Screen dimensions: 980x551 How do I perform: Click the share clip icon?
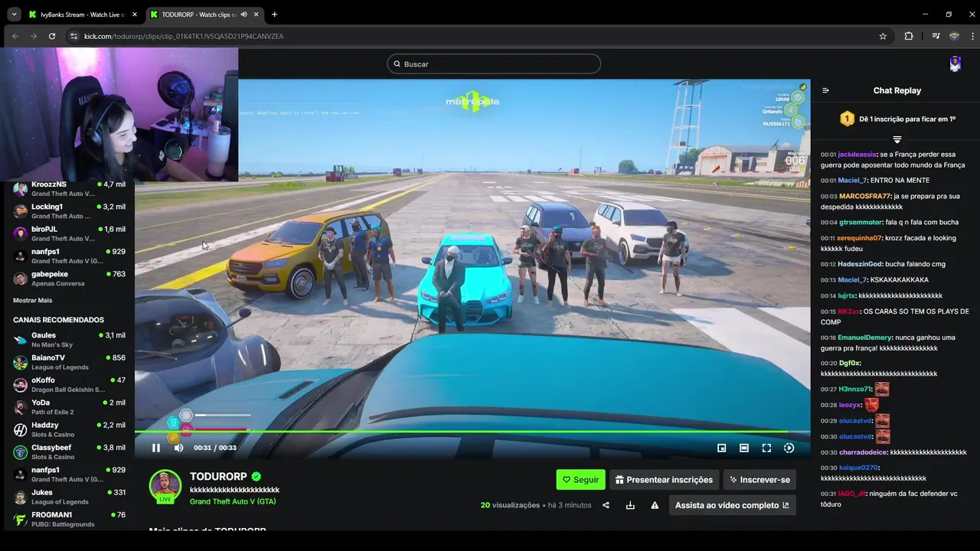click(x=606, y=505)
